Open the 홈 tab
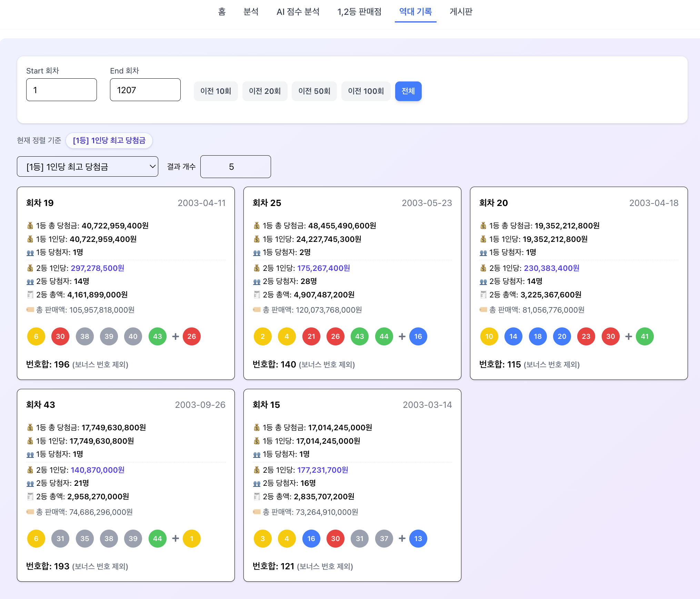Viewport: 700px width, 599px height. click(x=222, y=12)
